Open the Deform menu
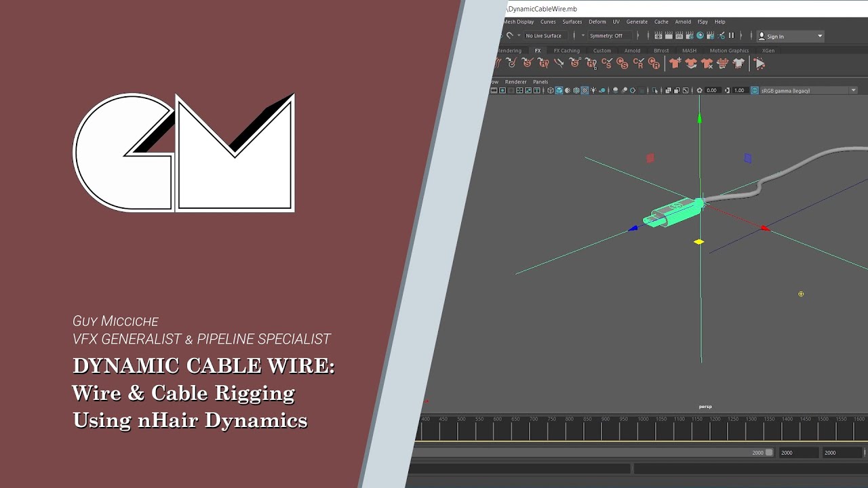Image resolution: width=868 pixels, height=488 pixels. coord(597,22)
